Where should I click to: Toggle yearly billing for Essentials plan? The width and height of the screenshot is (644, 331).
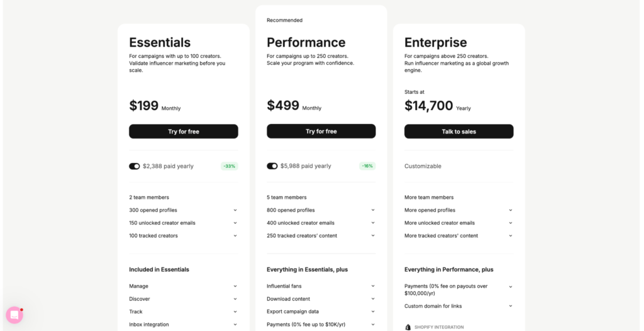point(135,166)
